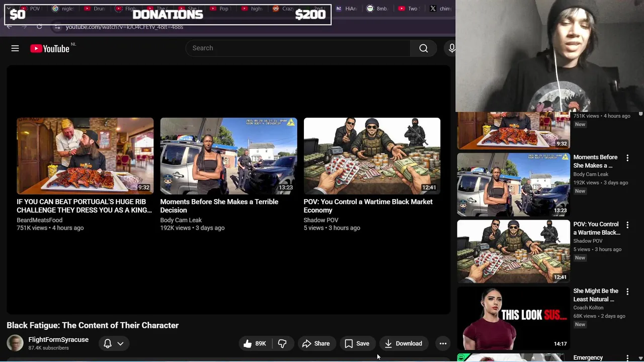This screenshot has width=644, height=362.
Task: Click '751K views • 4 hours ago' under endscreen video
Action: tap(50, 228)
